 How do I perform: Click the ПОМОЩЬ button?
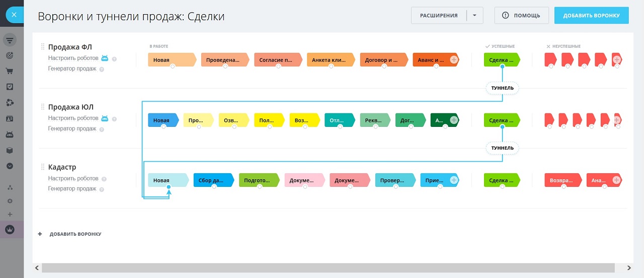tap(521, 16)
